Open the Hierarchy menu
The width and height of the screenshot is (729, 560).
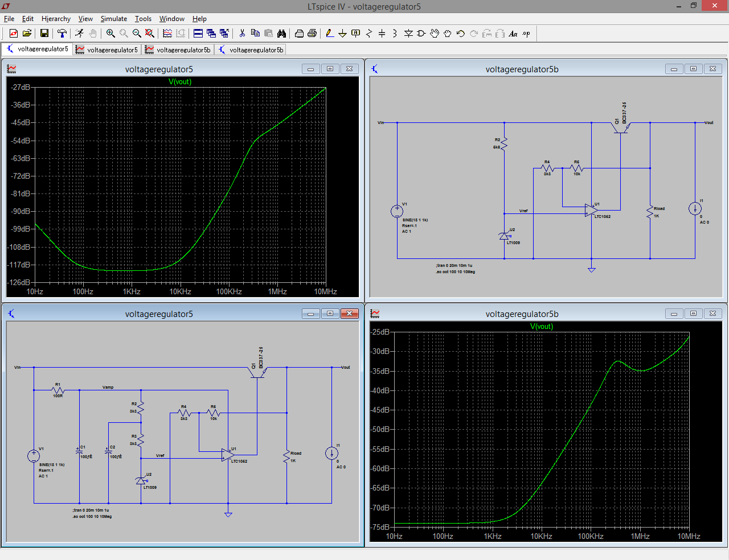(x=56, y=19)
